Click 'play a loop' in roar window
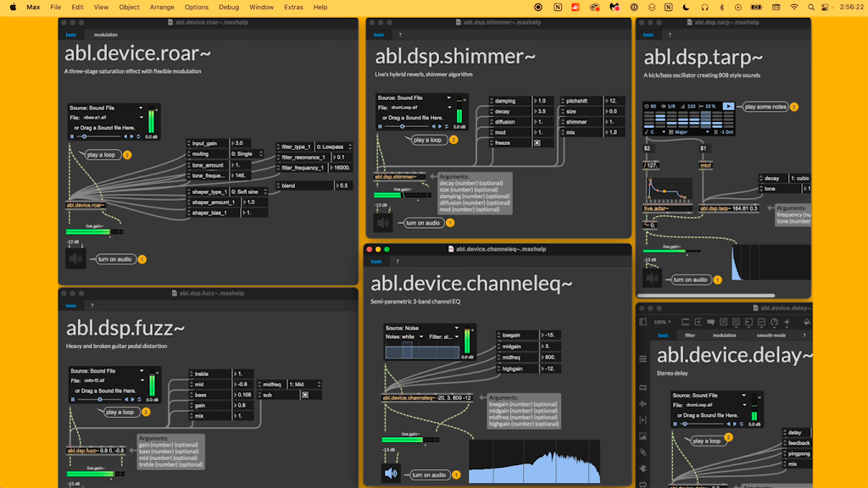Image resolution: width=868 pixels, height=488 pixels. pos(101,155)
